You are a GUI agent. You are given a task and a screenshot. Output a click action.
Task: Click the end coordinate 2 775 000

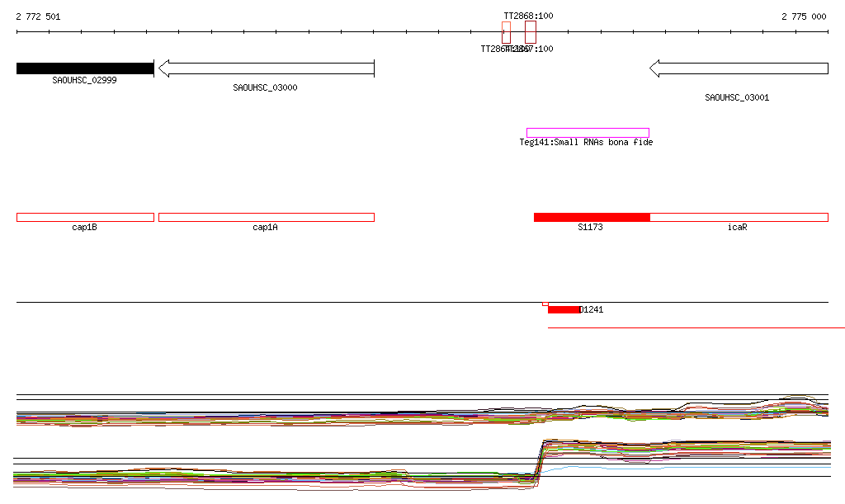click(804, 16)
